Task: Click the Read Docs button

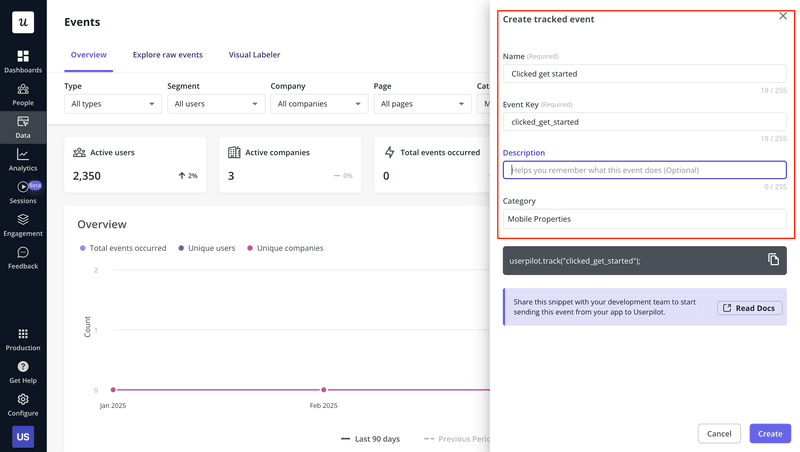Action: (749, 308)
